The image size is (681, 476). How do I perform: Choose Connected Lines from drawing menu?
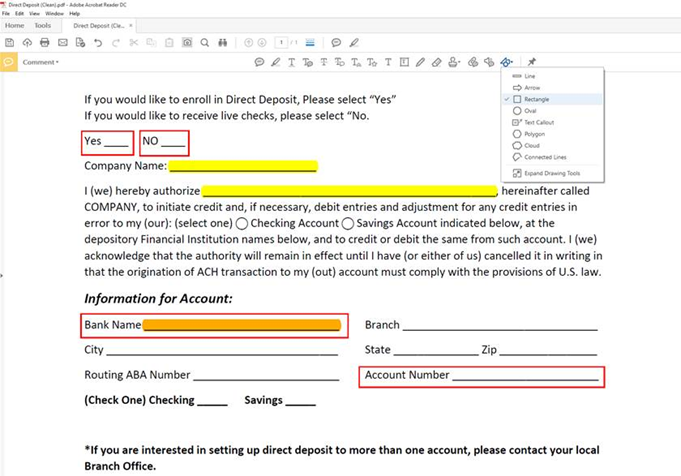pos(552,157)
